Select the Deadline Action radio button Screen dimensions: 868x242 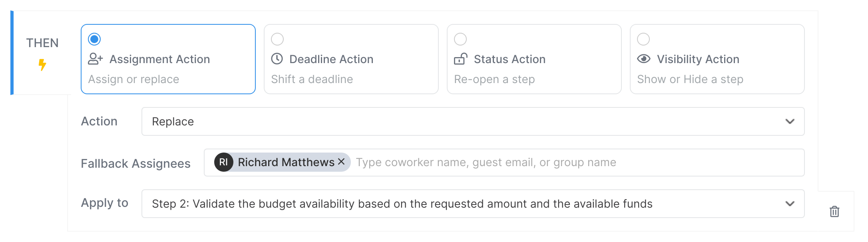coord(277,39)
